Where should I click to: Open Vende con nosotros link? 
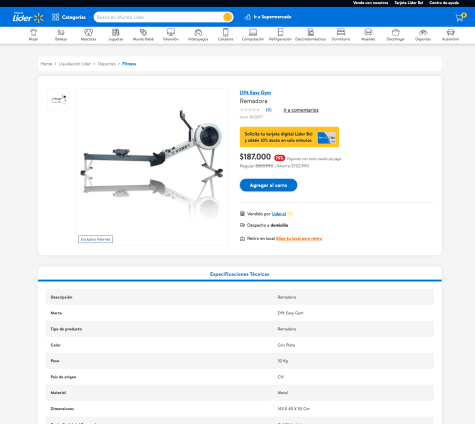pyautogui.click(x=371, y=3)
